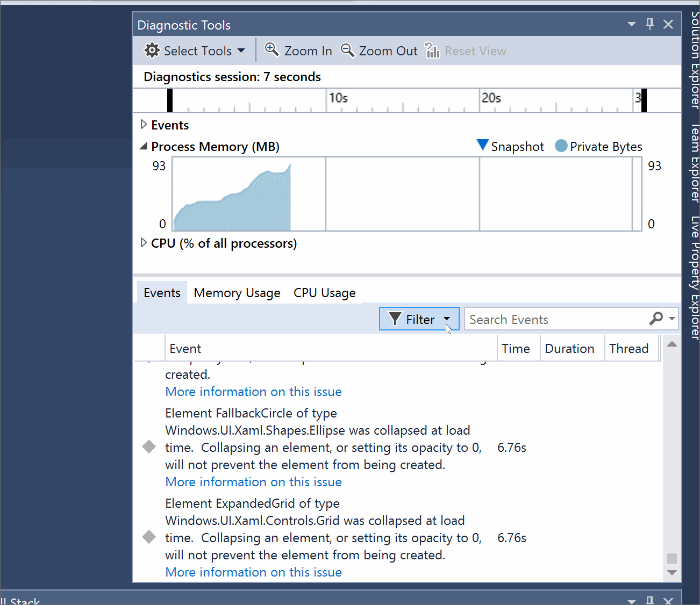Collapse the Process Memory (MB) section
Viewport: 700px width, 605px height.
coord(143,146)
